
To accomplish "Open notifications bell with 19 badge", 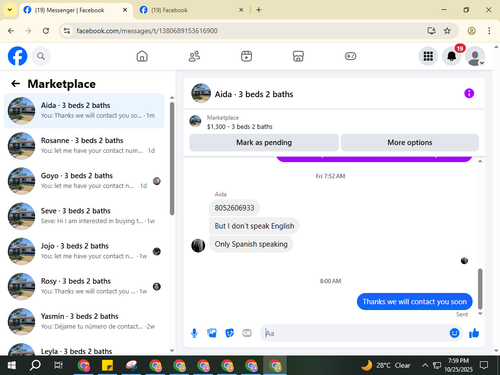I will [x=452, y=56].
